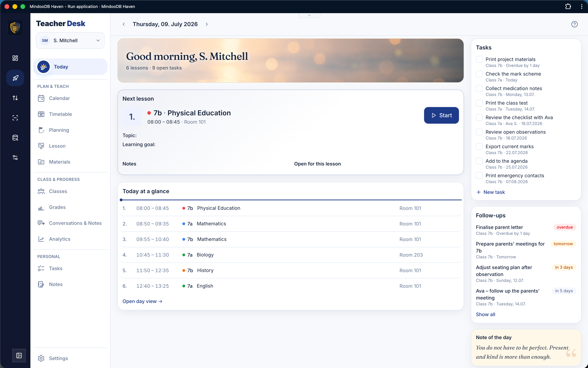The image size is (588, 368).
Task: Click the timeline progress marker dot
Action: click(121, 200)
